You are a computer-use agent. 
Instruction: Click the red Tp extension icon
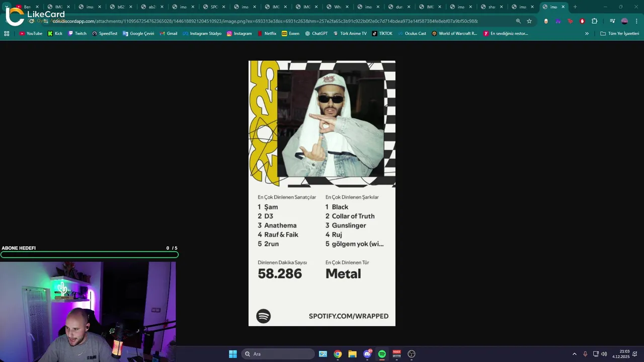570,21
